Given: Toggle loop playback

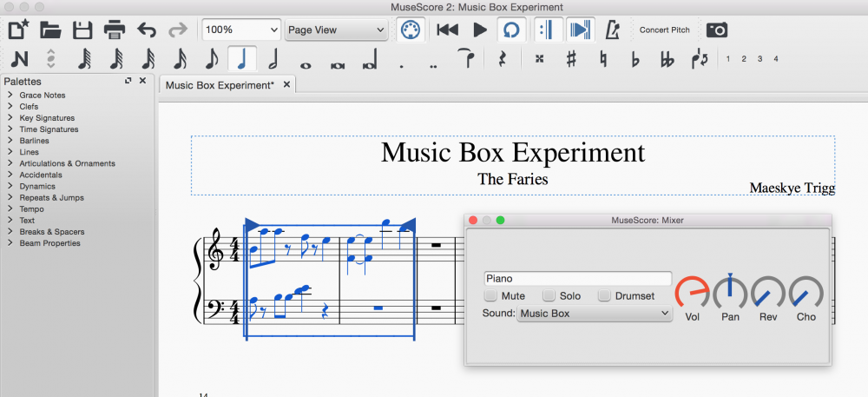Looking at the screenshot, I should (x=511, y=30).
